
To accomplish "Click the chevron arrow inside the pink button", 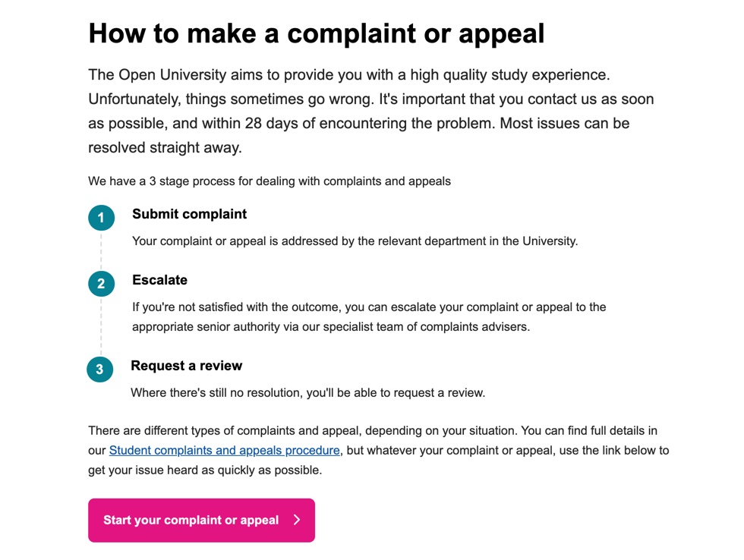I will pyautogui.click(x=297, y=520).
